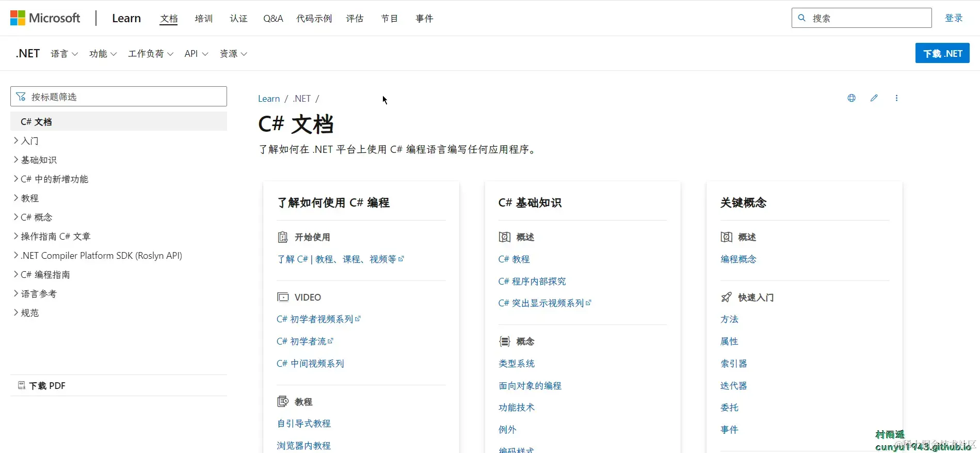This screenshot has height=453, width=980.
Task: Open the 培训 top navigation tab
Action: (x=204, y=19)
